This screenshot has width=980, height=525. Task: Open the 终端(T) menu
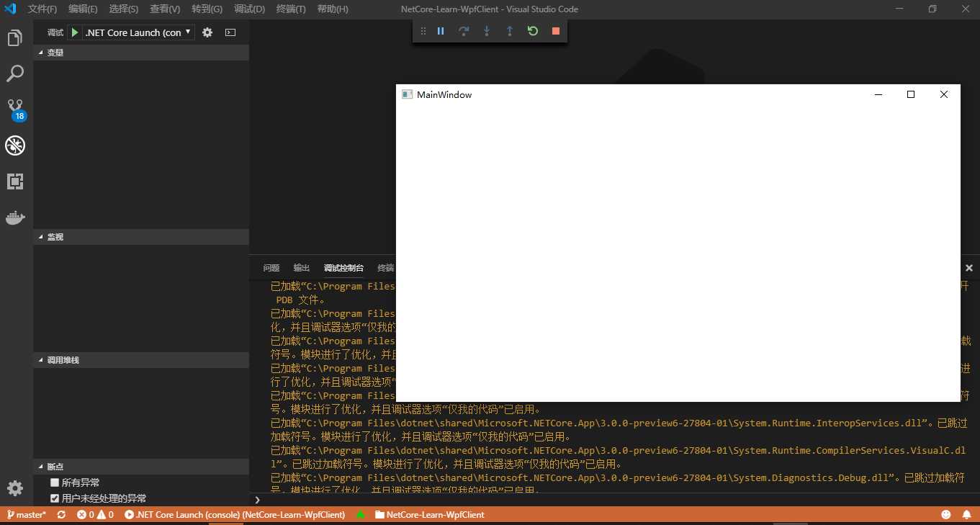coord(291,9)
